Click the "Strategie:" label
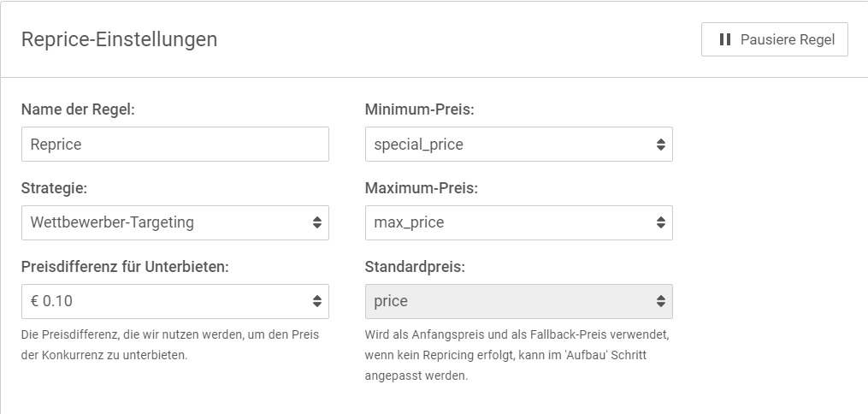 [55, 188]
